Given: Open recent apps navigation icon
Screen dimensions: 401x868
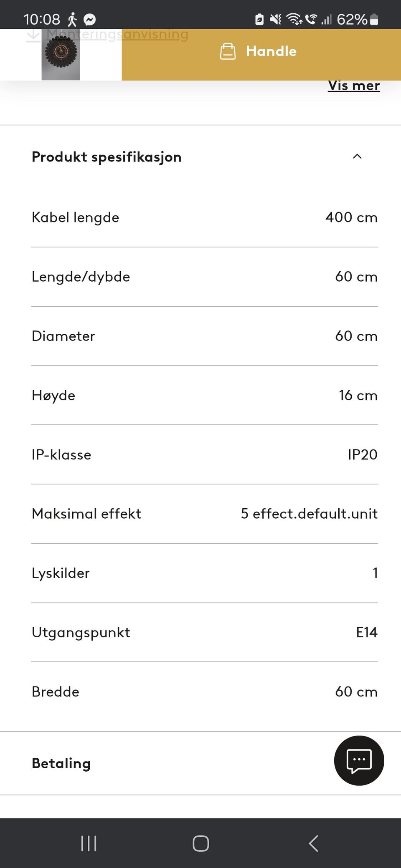Looking at the screenshot, I should pyautogui.click(x=89, y=843).
